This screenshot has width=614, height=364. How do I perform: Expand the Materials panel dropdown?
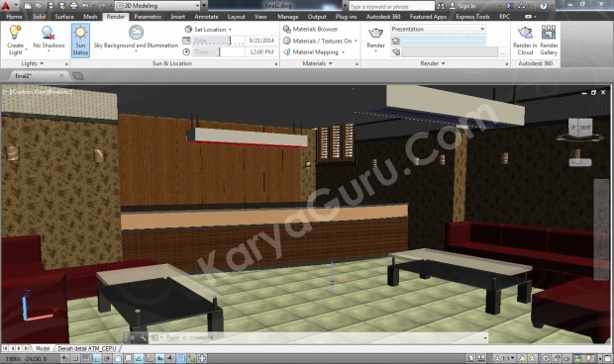point(331,63)
